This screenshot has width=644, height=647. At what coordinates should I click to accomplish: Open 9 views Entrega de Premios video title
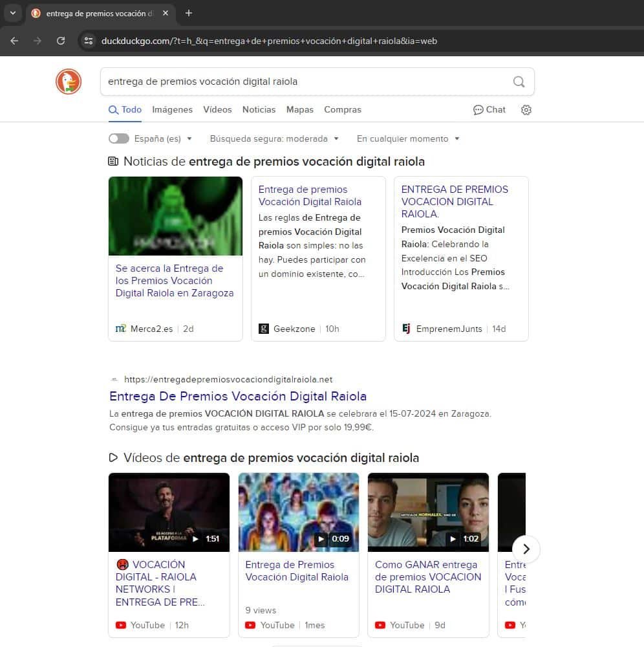pyautogui.click(x=297, y=571)
